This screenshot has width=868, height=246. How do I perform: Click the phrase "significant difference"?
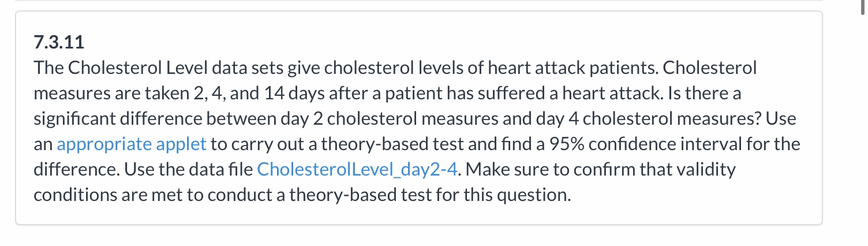coord(118,119)
